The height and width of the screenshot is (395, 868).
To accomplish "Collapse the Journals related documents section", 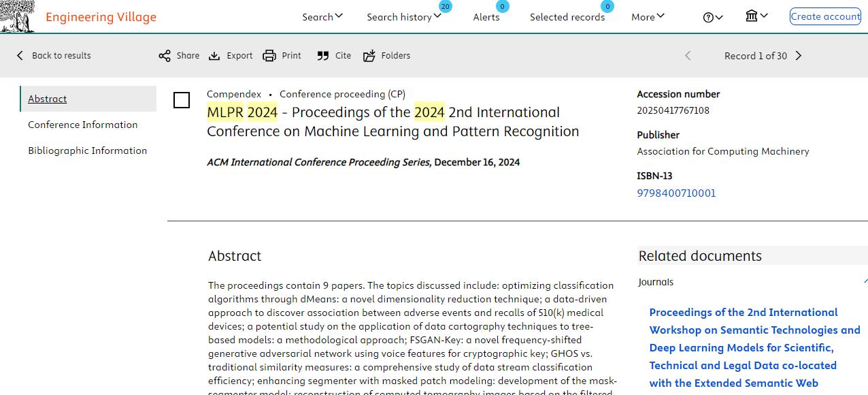I will pos(865,282).
